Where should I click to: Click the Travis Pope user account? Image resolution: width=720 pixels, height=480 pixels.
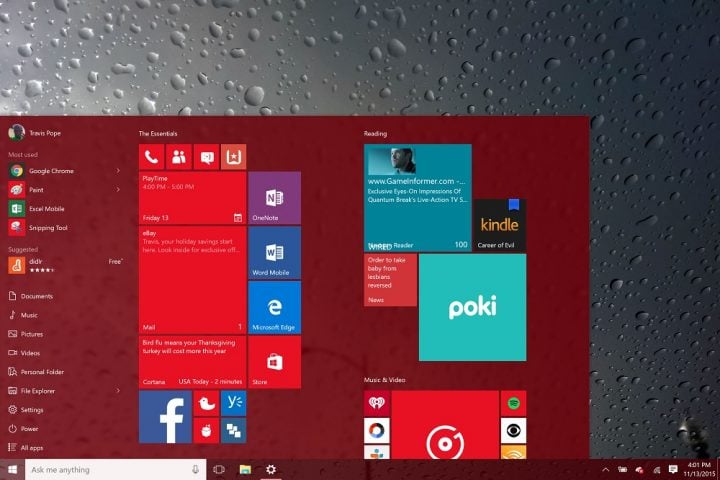tap(35, 133)
